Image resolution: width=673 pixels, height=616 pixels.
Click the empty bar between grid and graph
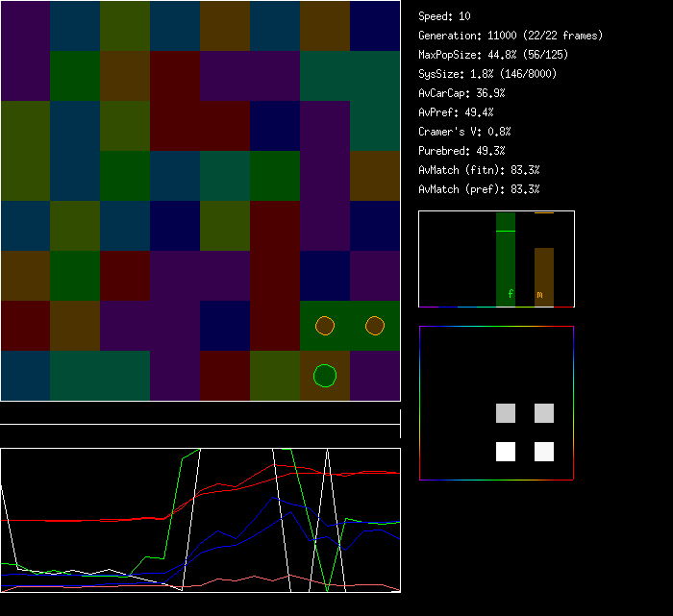[200, 414]
